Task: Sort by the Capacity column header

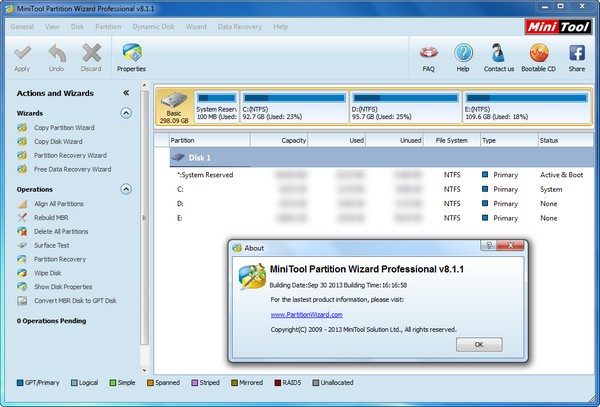Action: click(279, 140)
